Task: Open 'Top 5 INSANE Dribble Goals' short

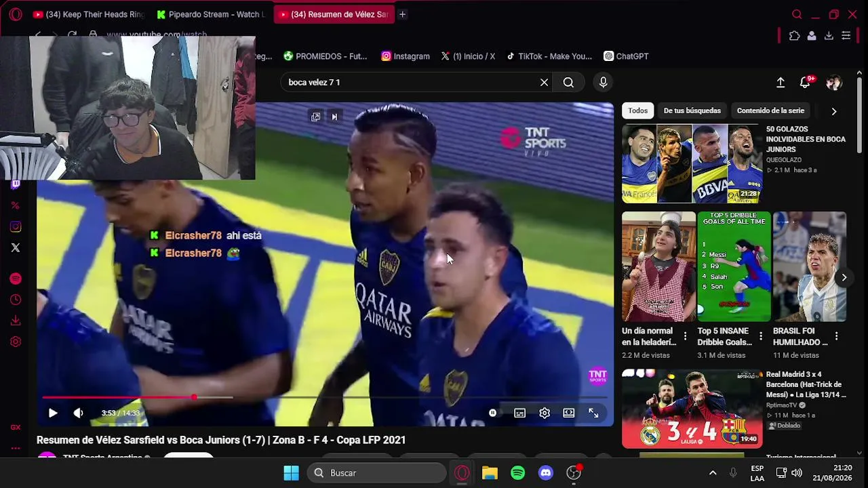Action: tap(734, 267)
